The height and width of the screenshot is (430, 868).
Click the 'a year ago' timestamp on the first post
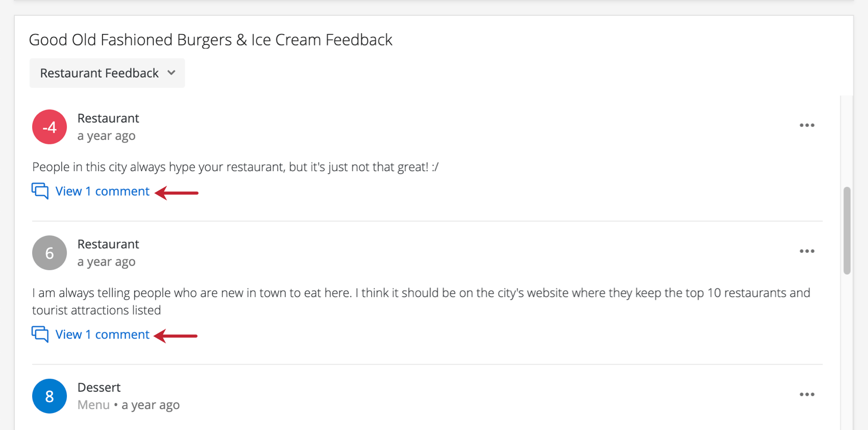(106, 135)
